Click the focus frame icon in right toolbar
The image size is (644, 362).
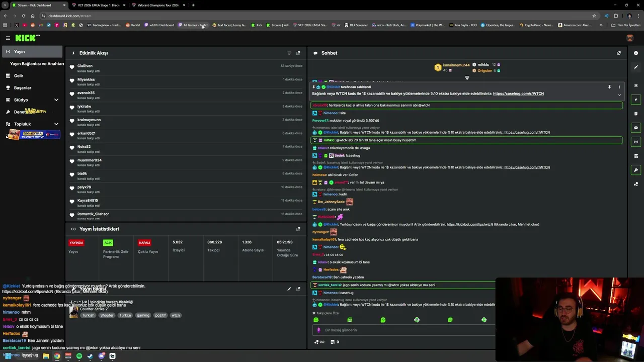point(636,85)
